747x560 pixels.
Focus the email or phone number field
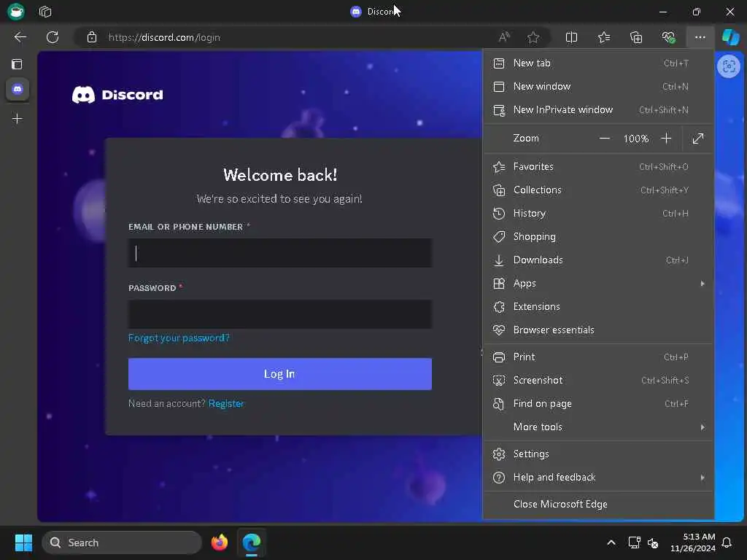[280, 253]
